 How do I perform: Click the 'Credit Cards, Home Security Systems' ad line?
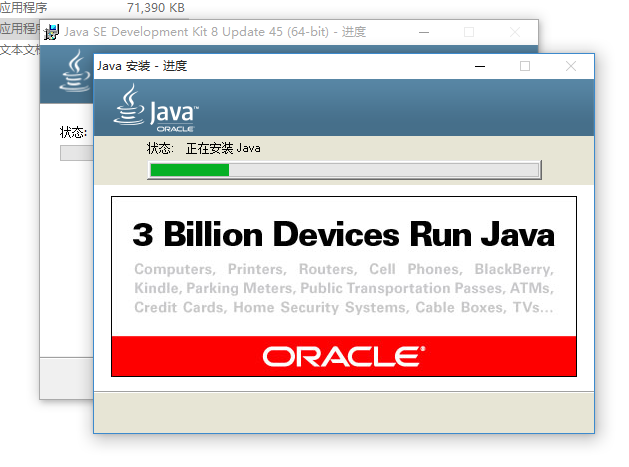(344, 308)
